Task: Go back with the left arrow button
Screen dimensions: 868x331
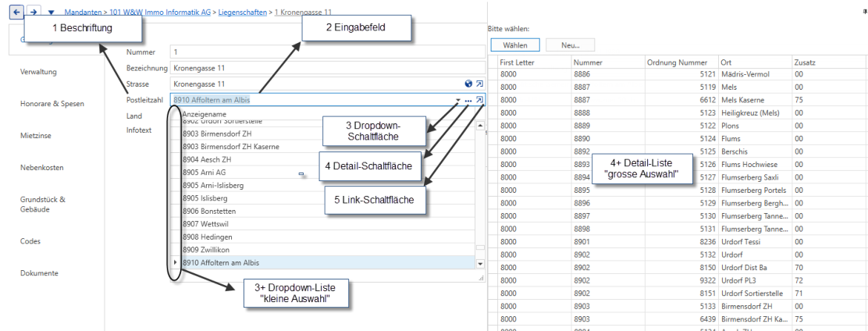Action: click(16, 12)
